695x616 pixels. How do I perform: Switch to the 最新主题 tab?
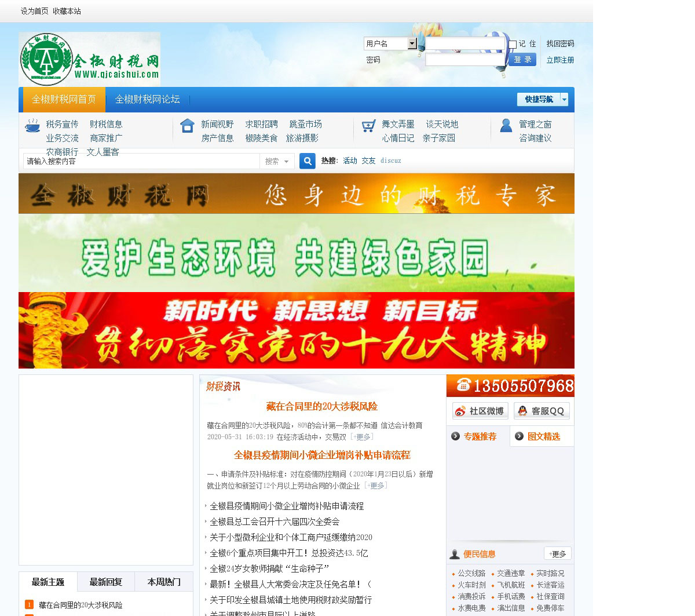click(x=48, y=582)
